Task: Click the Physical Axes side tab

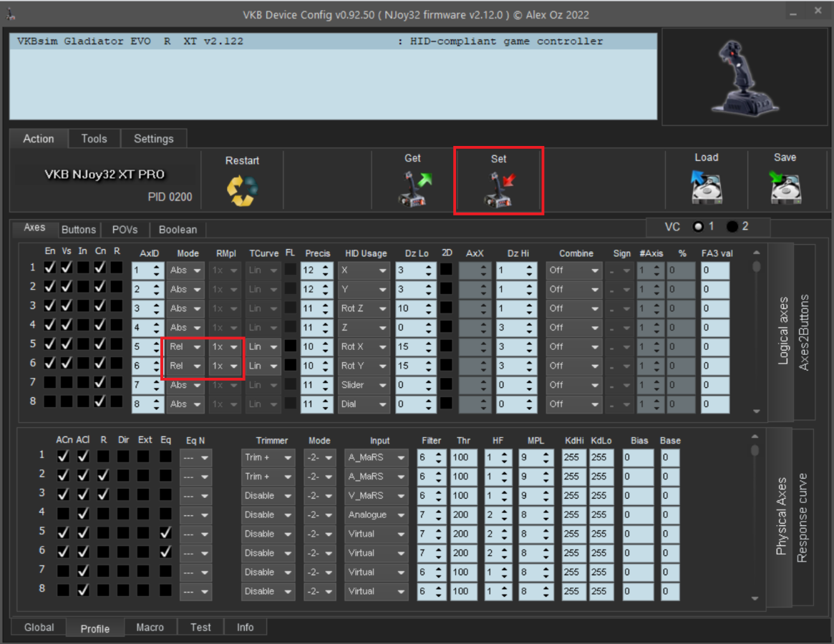Action: point(782,516)
